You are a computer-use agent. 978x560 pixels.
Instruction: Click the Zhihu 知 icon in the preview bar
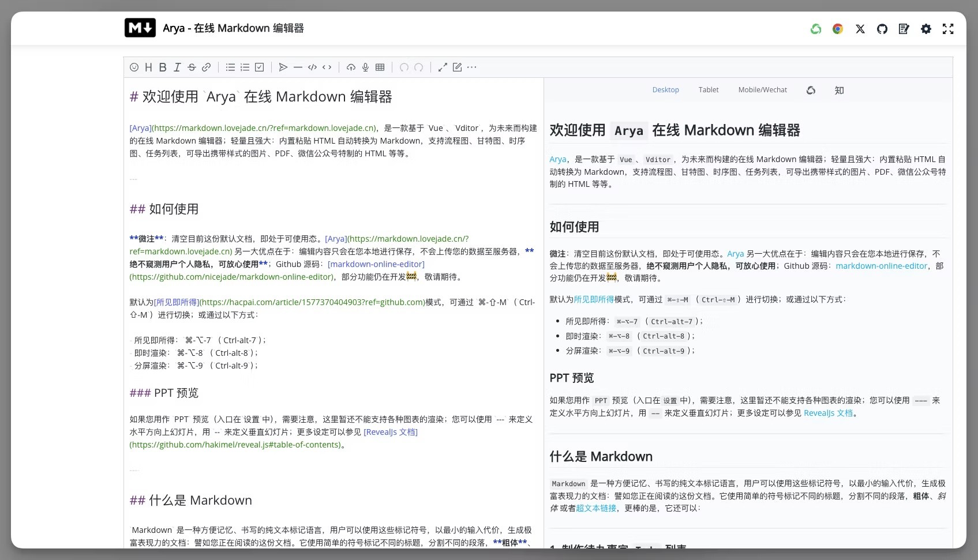click(839, 90)
